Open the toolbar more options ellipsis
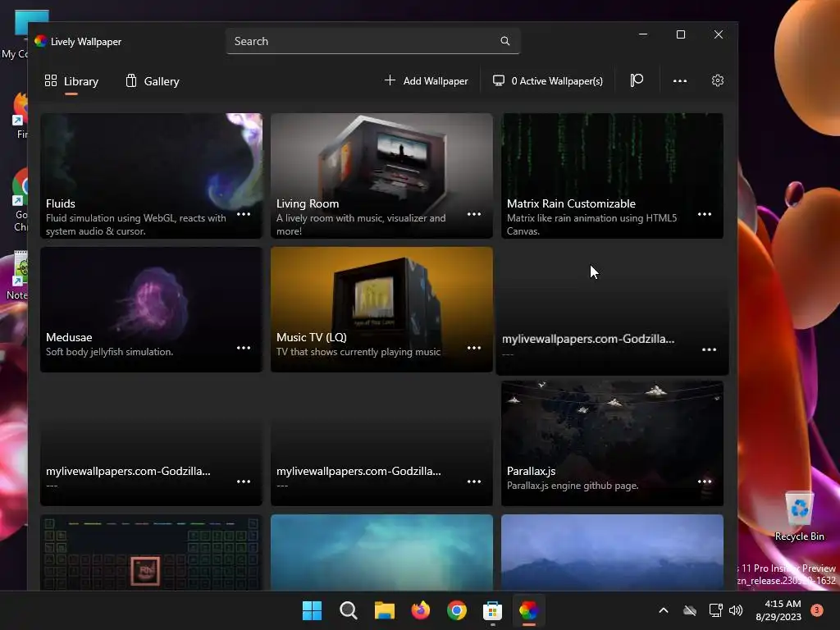The image size is (840, 630). tap(680, 81)
